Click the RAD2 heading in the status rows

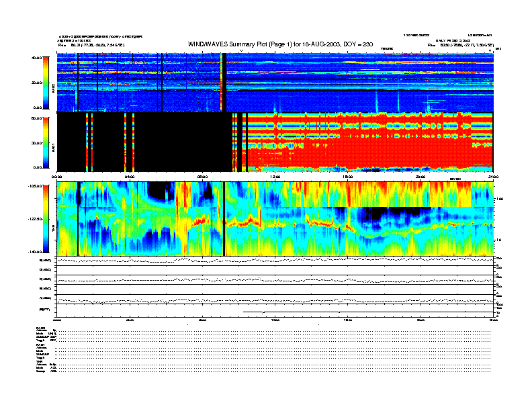[x=40, y=328]
